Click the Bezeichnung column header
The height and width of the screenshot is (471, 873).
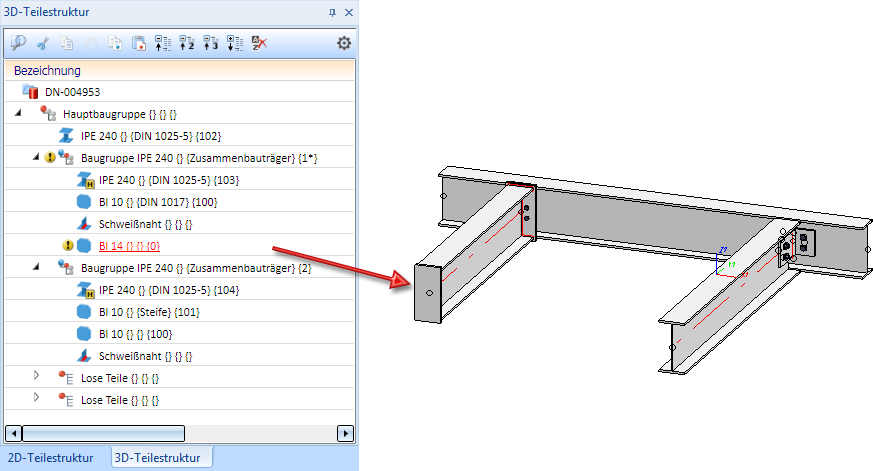coord(179,71)
